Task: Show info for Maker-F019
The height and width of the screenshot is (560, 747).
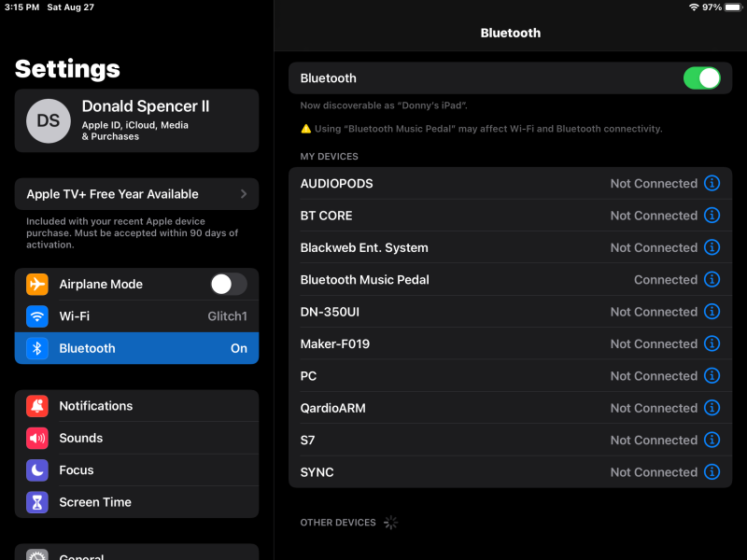Action: (712, 343)
